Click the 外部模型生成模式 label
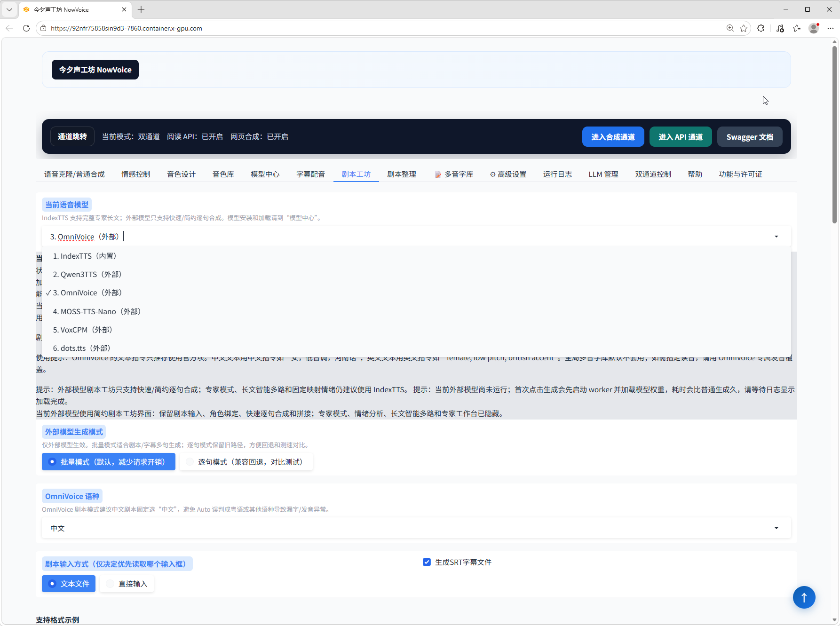Viewport: 840px width, 626px height. click(x=74, y=432)
